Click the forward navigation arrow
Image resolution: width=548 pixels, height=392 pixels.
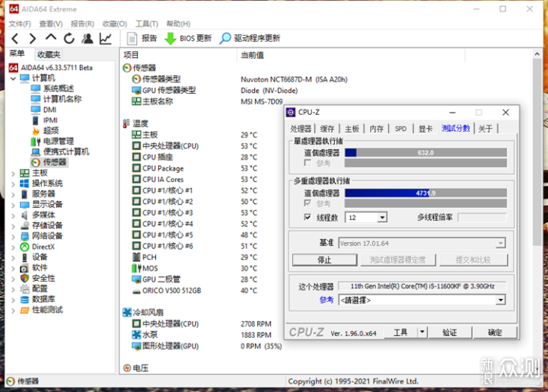[32, 38]
